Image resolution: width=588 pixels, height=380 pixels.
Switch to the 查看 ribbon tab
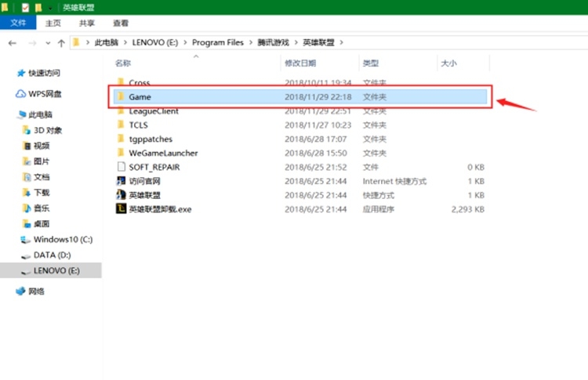121,23
